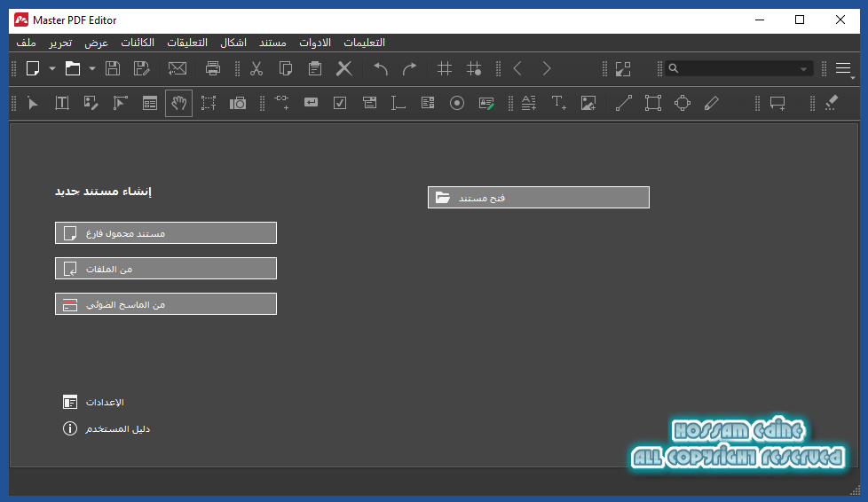
Task: Select the dashed rectangle Select Text tool
Action: (x=209, y=103)
